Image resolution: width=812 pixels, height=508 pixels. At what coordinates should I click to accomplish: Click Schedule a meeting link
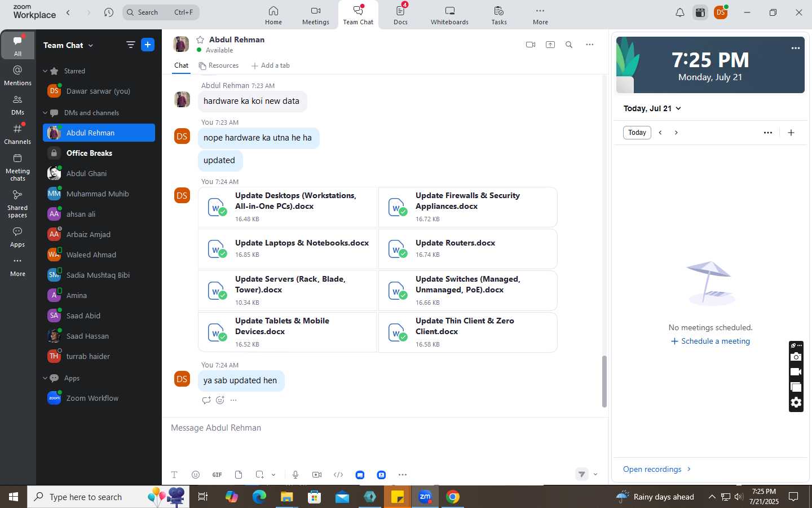point(710,341)
